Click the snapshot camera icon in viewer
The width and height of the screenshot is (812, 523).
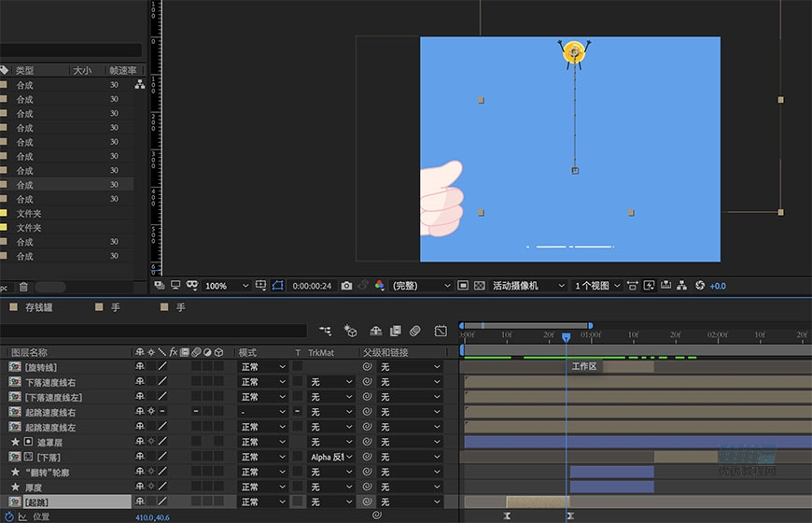(346, 286)
